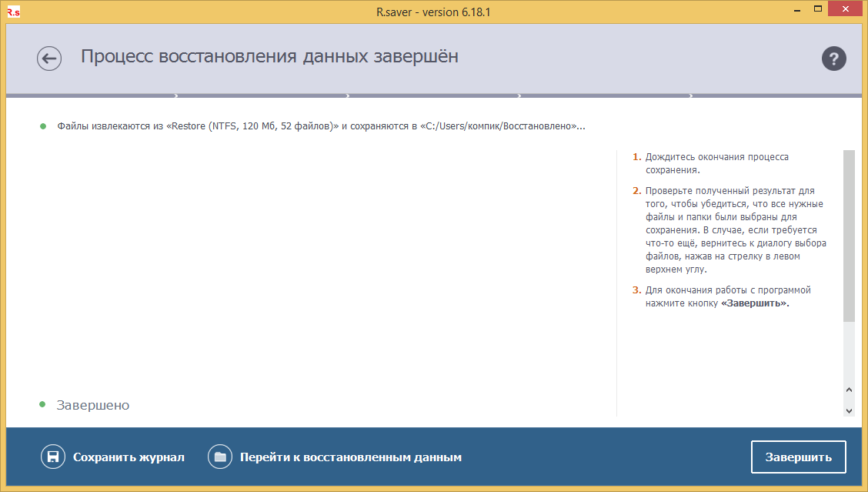
Task: Click instruction step 'Дождитесь окончания процесса'
Action: 717,163
